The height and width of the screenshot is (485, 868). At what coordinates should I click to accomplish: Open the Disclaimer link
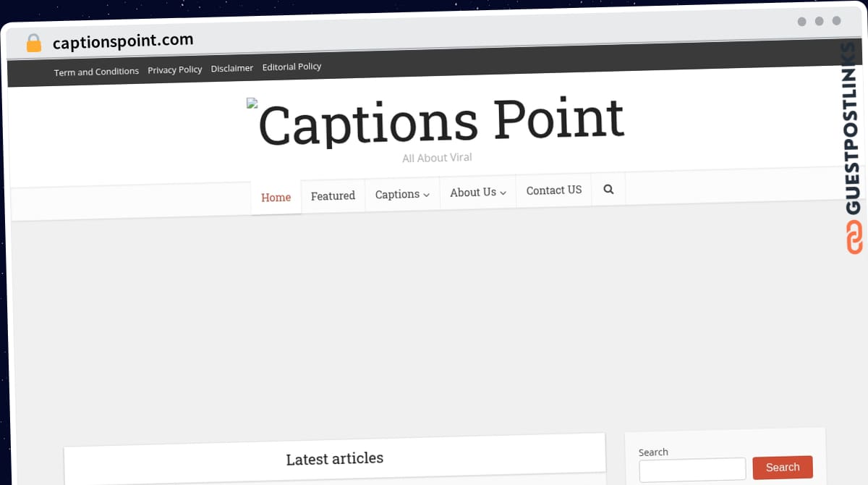(231, 68)
